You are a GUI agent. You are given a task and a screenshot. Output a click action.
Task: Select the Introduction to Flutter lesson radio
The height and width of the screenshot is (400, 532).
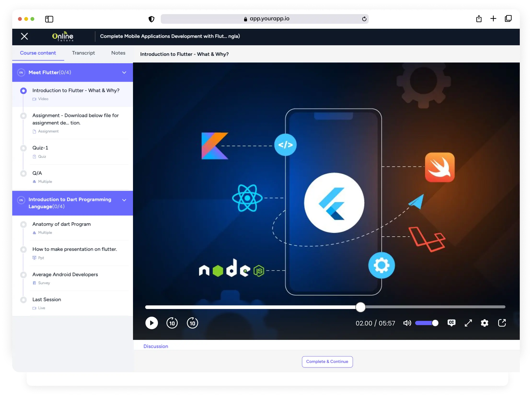[23, 91]
